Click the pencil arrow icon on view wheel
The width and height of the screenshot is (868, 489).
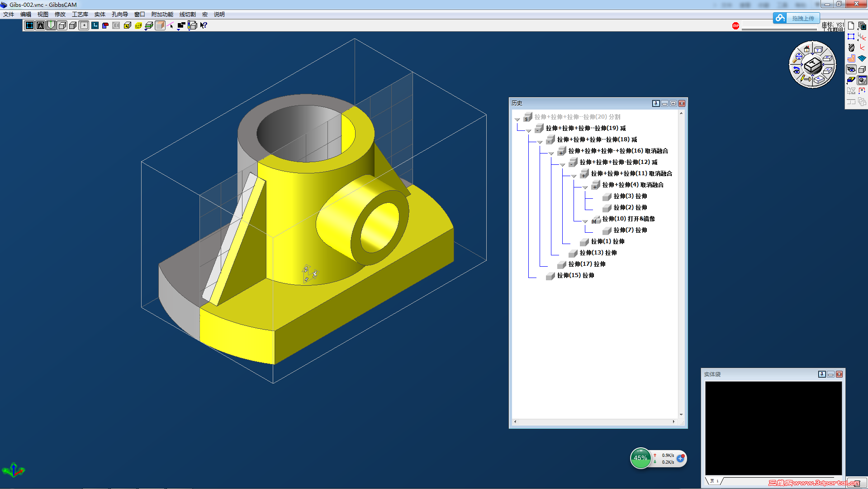(x=806, y=79)
